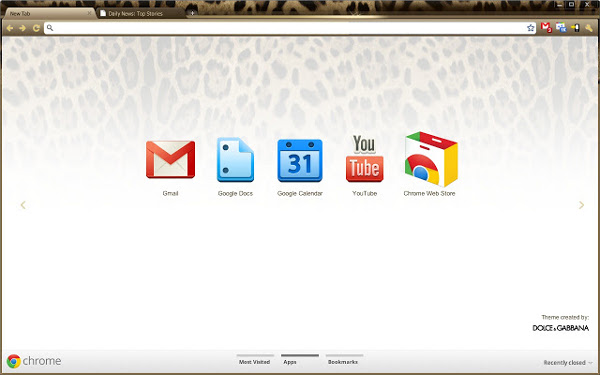Viewport: 600px width, 375px height.
Task: Reload the current page
Action: (36, 28)
